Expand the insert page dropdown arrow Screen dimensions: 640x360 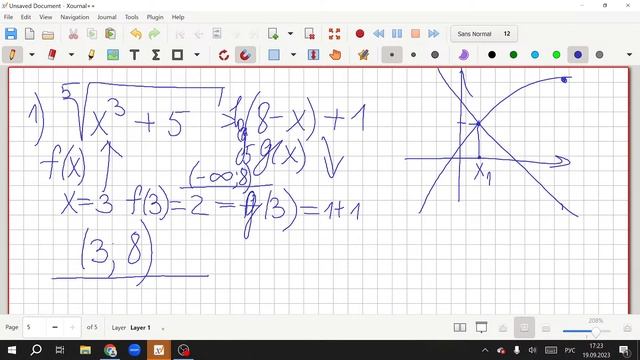click(x=291, y=34)
